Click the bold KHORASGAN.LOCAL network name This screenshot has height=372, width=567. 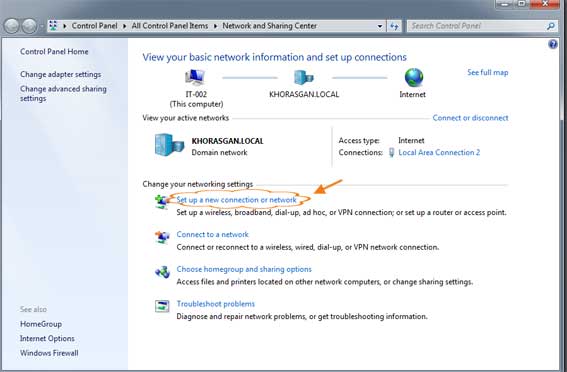point(227,141)
